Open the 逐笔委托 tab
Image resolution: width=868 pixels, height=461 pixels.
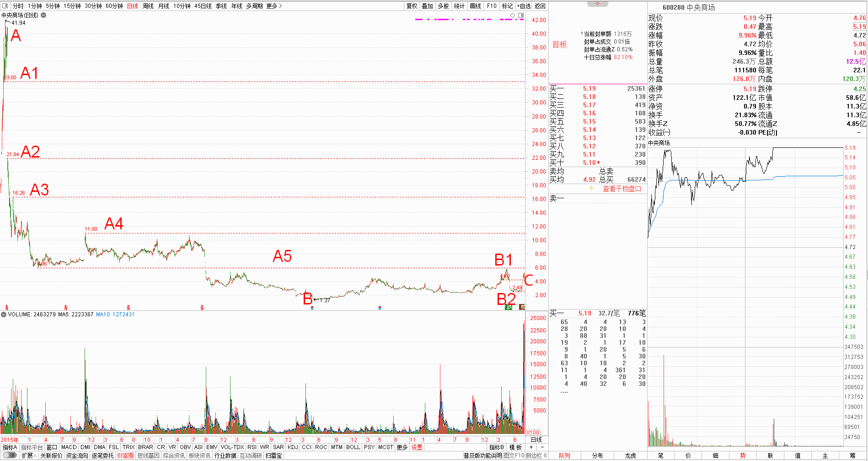pos(102,456)
